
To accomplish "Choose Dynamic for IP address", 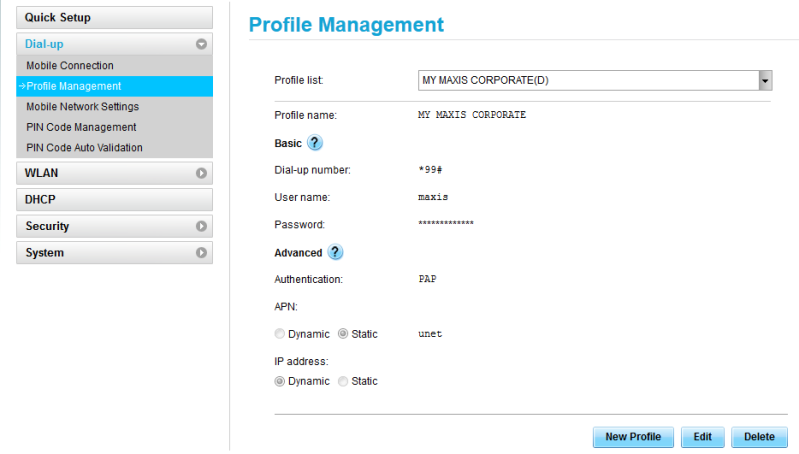I will point(279,381).
